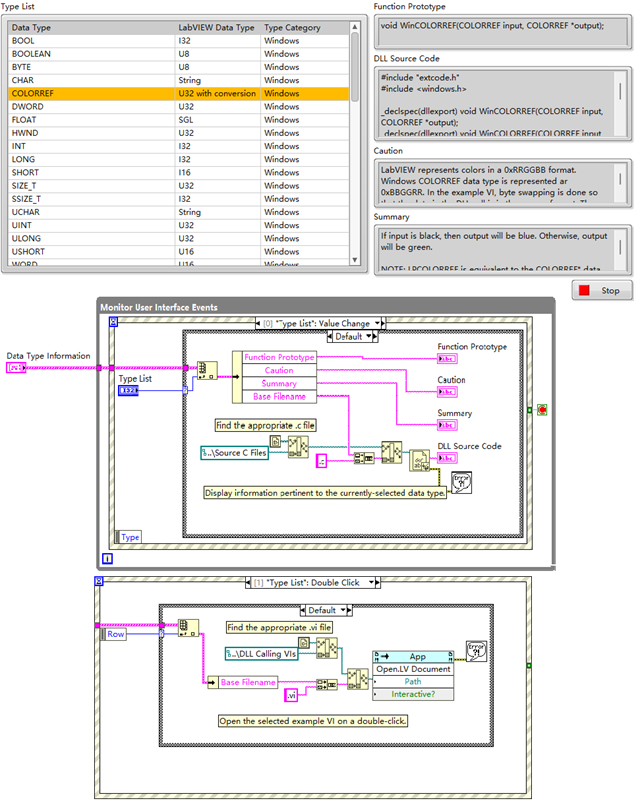Click the Type Category column header
642x805 pixels.
point(305,28)
